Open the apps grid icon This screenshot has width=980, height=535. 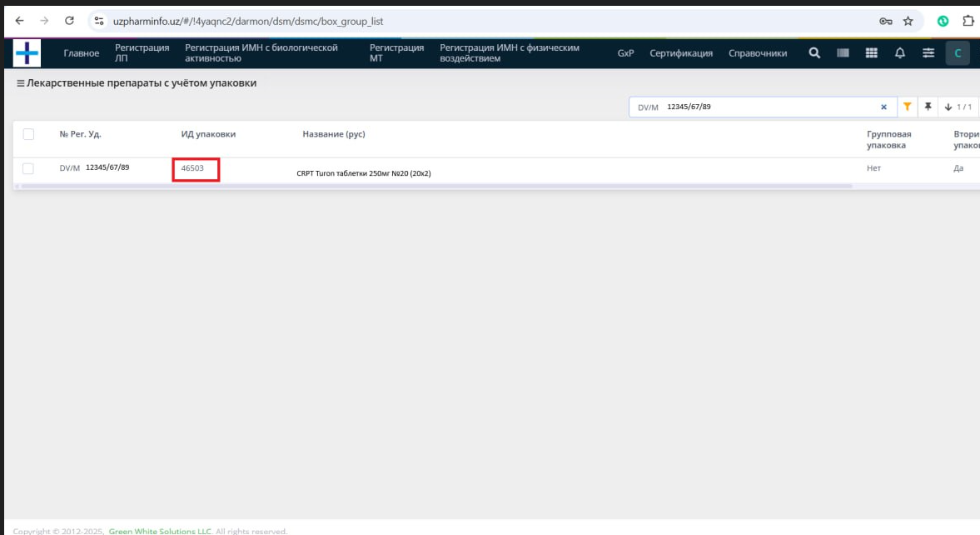click(872, 53)
